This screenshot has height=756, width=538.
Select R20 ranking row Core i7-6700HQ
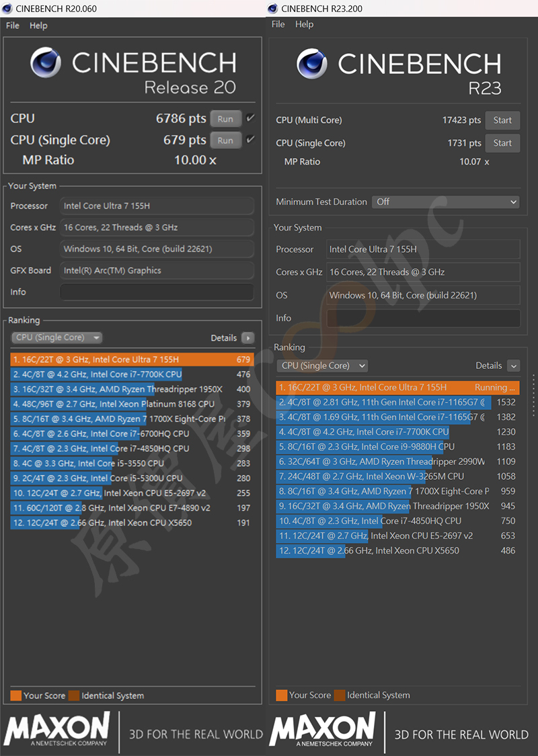pos(131,433)
